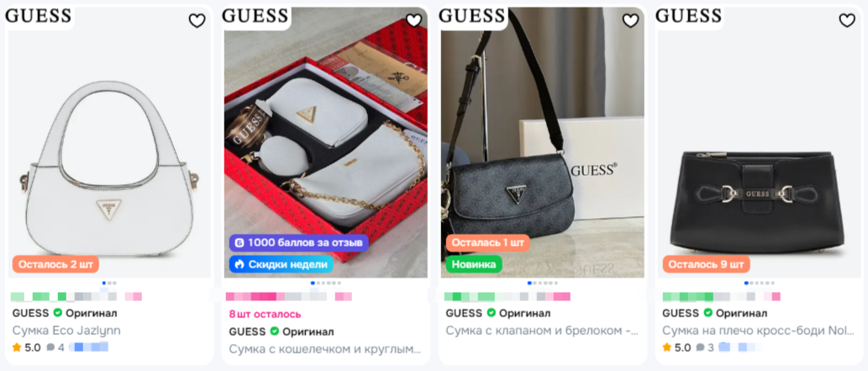868x371 pixels.
Task: Open the black cross-body bag photo
Action: pos(759,142)
